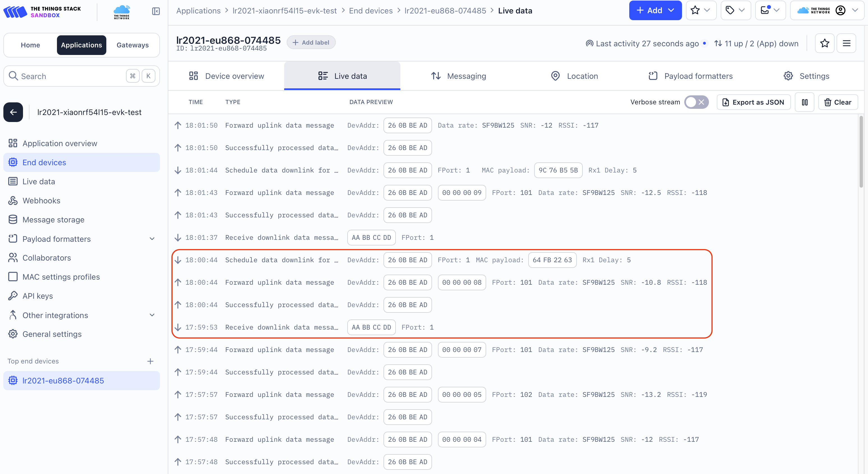Open the Add dropdown button

click(x=655, y=10)
